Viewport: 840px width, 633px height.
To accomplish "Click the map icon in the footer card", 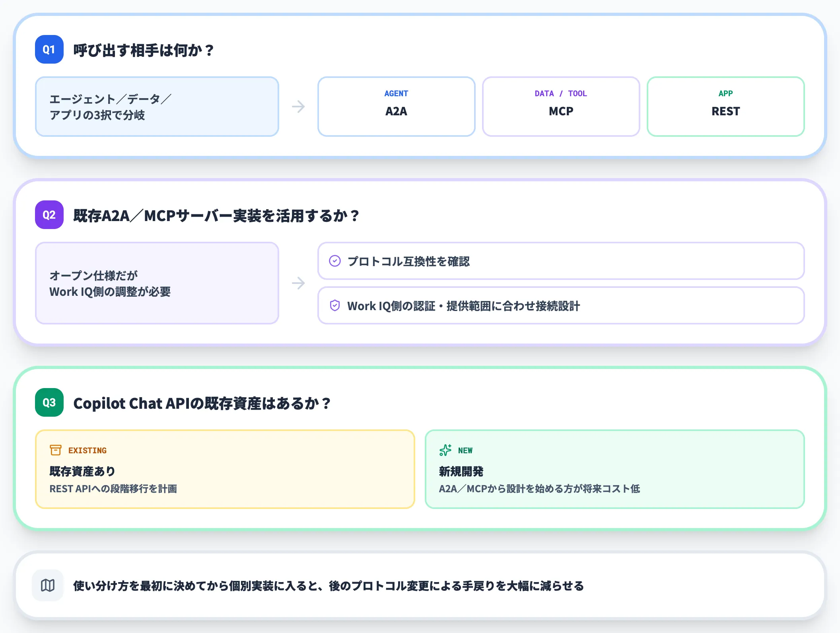I will pyautogui.click(x=48, y=585).
